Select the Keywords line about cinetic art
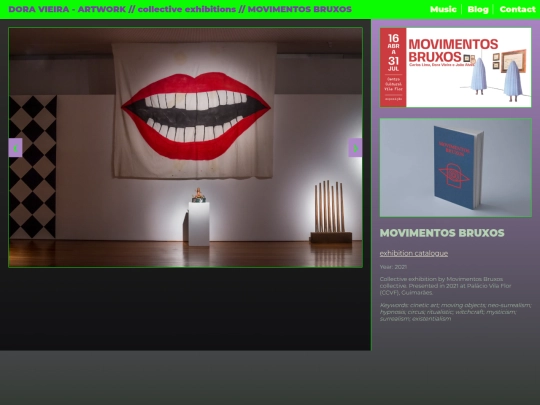540x405 pixels. pos(455,312)
